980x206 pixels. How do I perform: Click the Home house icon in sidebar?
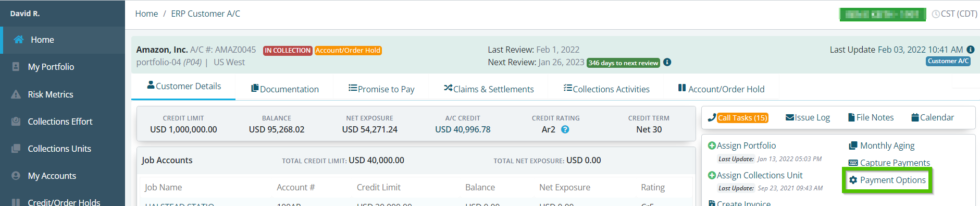tap(19, 40)
